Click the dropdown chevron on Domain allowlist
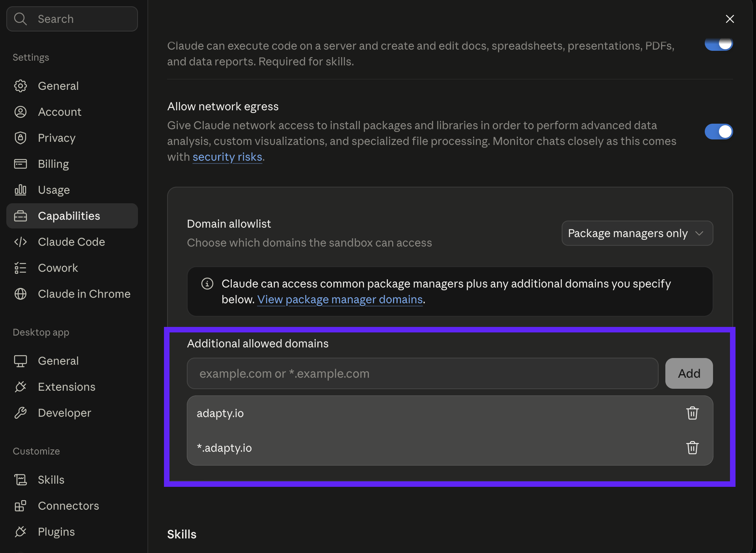This screenshot has height=553, width=756. coord(700,233)
